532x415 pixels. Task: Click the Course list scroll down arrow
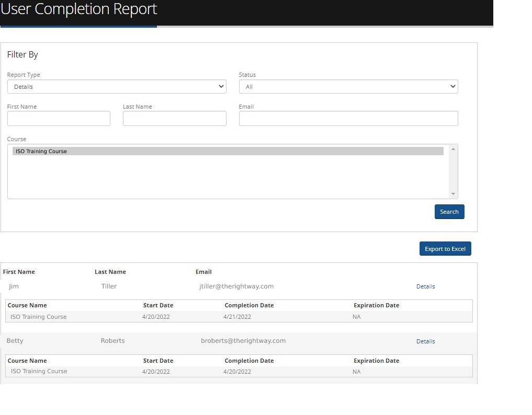(453, 194)
